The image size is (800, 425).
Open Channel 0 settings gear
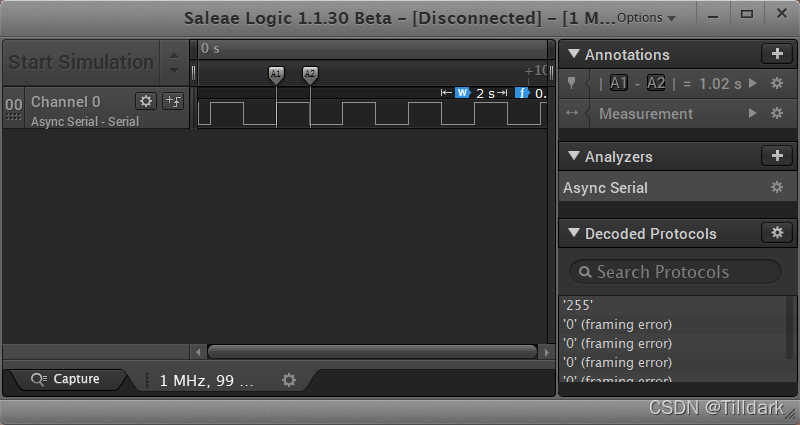[x=146, y=101]
